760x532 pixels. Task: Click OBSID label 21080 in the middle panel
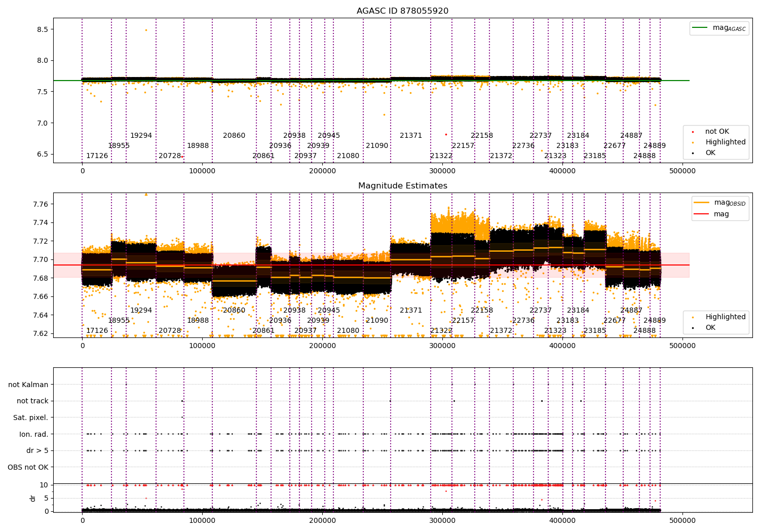pyautogui.click(x=348, y=331)
